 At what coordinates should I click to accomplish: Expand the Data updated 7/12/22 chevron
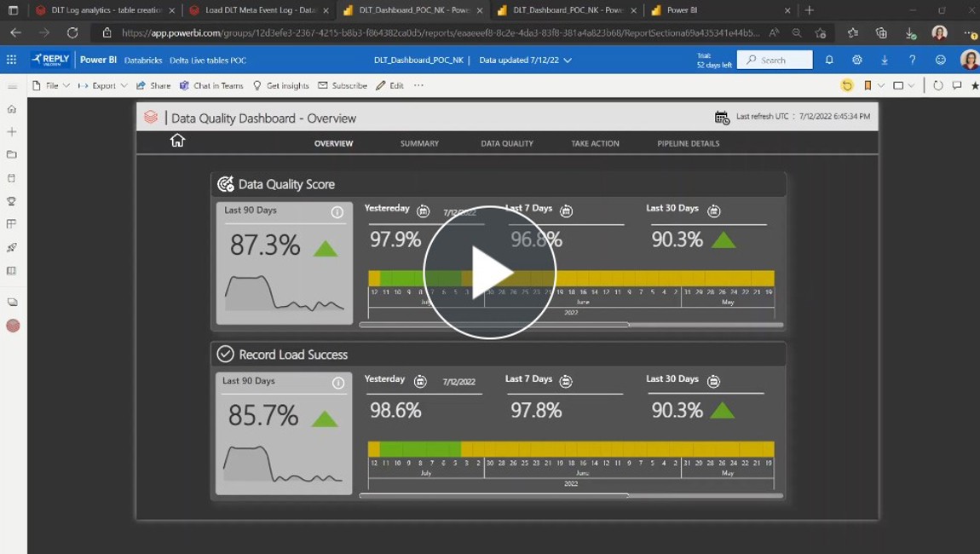click(568, 61)
